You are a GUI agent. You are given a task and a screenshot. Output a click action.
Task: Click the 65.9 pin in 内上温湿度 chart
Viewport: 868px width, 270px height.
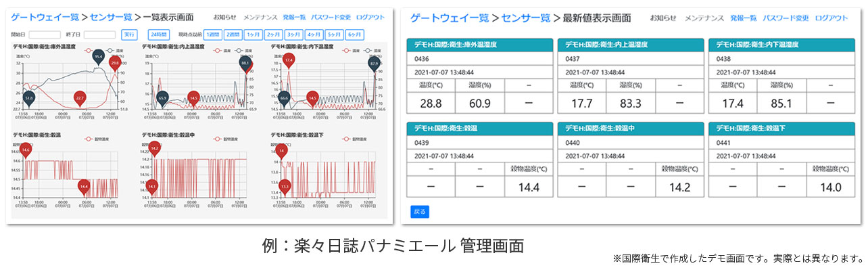point(162,98)
